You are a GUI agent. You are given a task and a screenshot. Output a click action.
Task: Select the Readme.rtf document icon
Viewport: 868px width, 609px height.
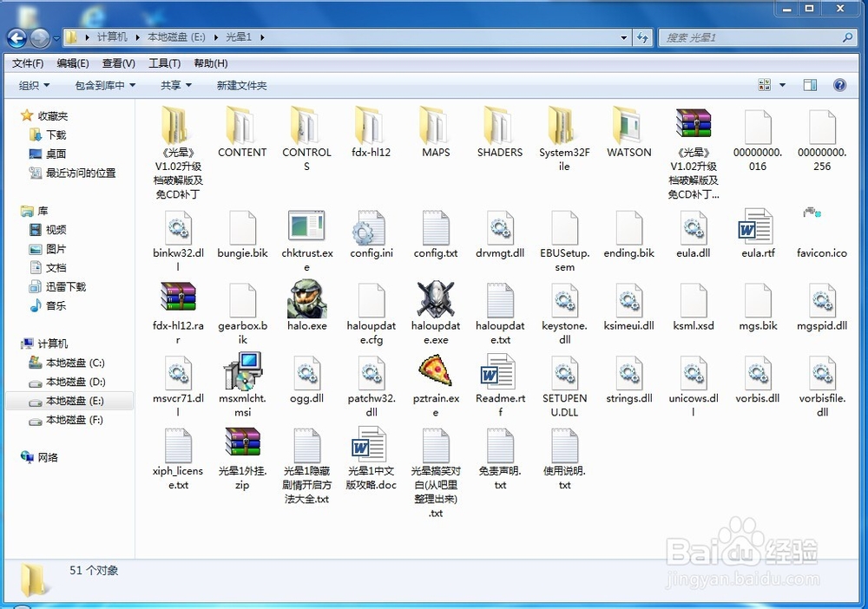coord(499,371)
